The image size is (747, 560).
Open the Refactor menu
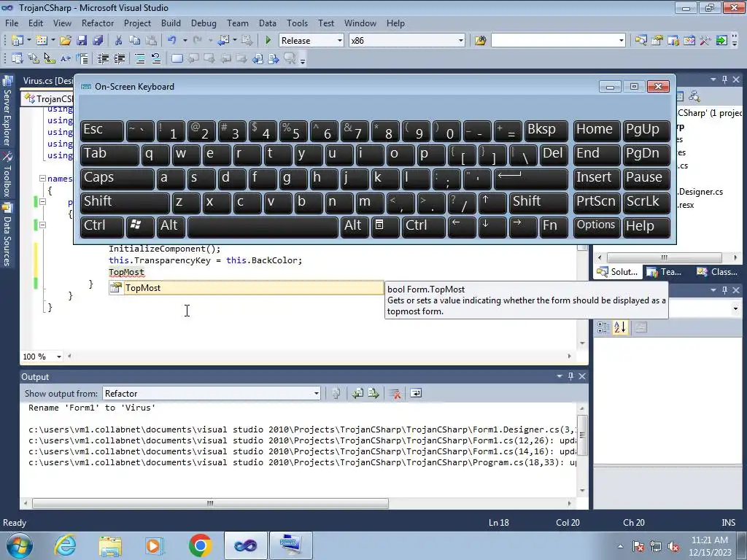(98, 23)
